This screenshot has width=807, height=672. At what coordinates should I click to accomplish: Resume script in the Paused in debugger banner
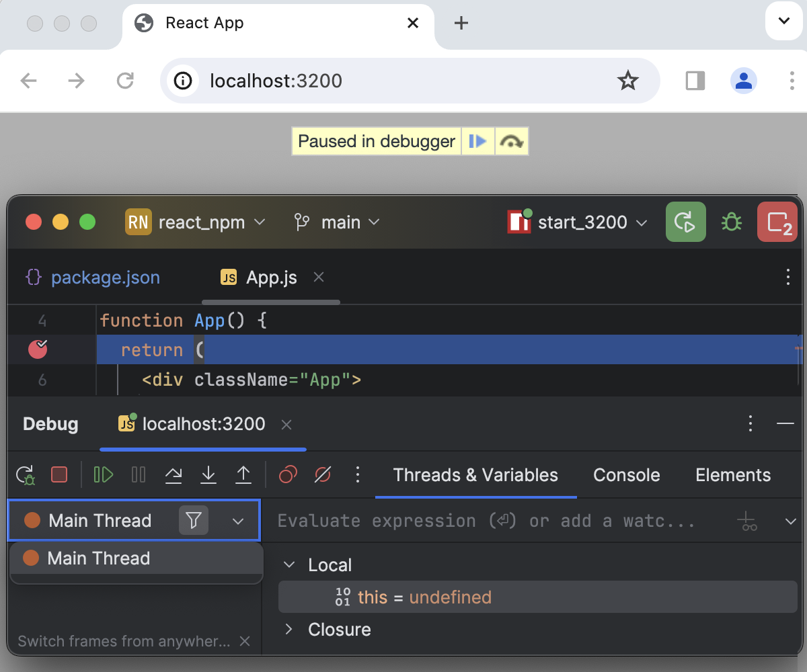coord(478,141)
